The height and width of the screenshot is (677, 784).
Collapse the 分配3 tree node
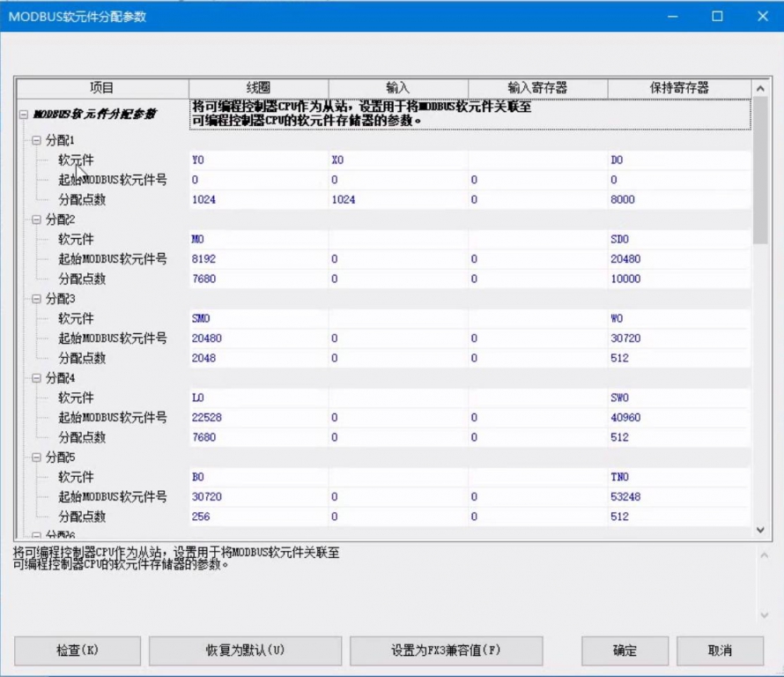tap(36, 299)
